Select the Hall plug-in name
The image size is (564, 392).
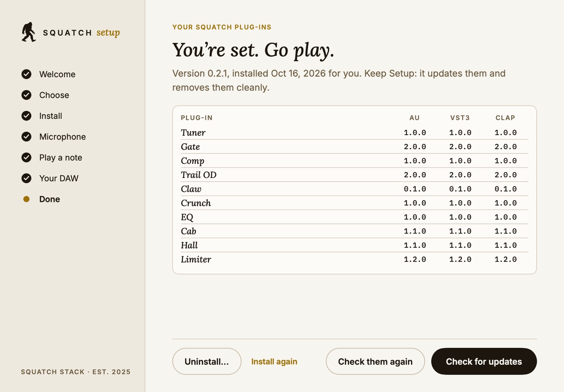click(189, 245)
